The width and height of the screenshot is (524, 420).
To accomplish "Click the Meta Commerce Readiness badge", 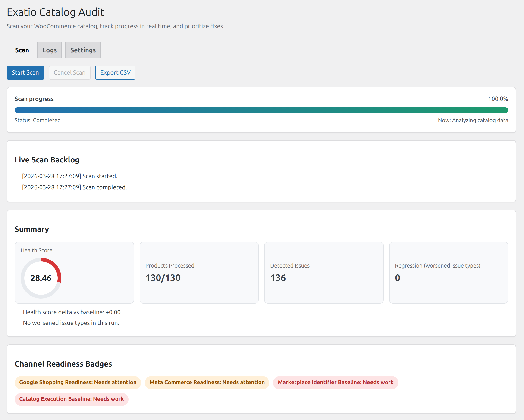I will coord(207,382).
